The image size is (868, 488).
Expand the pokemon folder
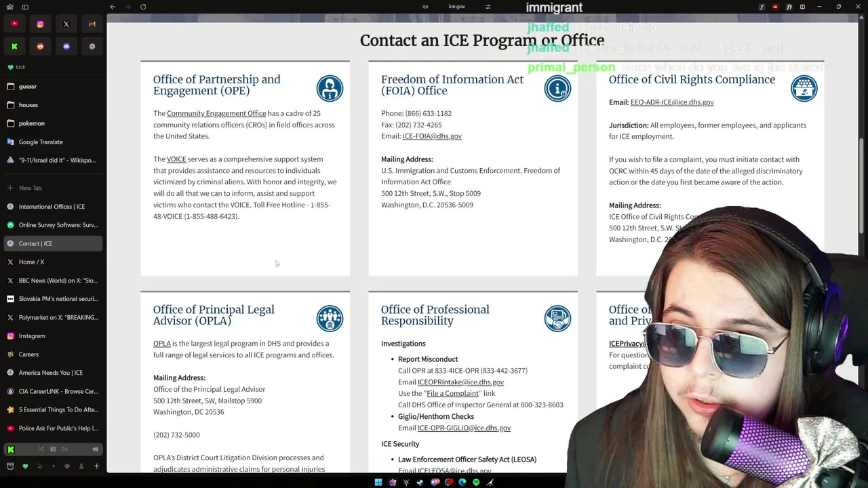pos(53,123)
